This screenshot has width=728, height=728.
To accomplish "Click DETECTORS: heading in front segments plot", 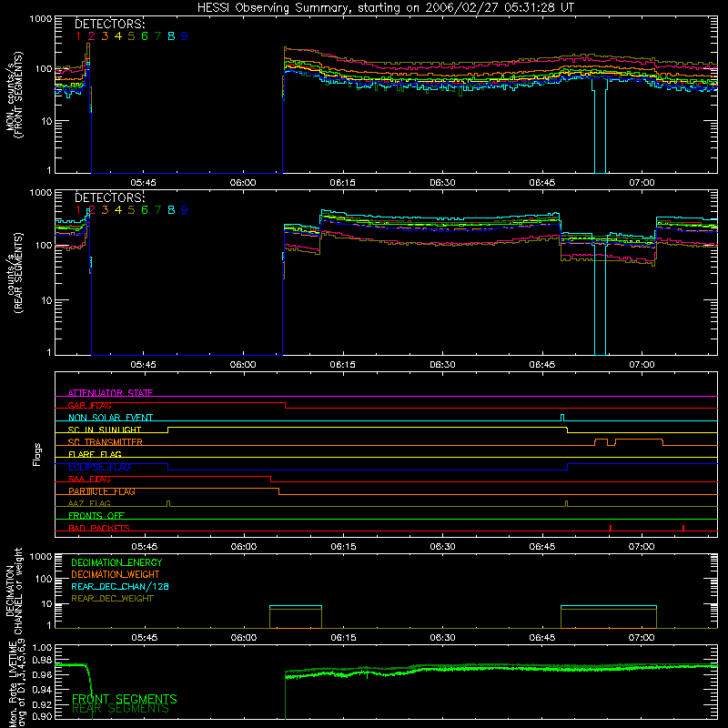I will point(110,24).
